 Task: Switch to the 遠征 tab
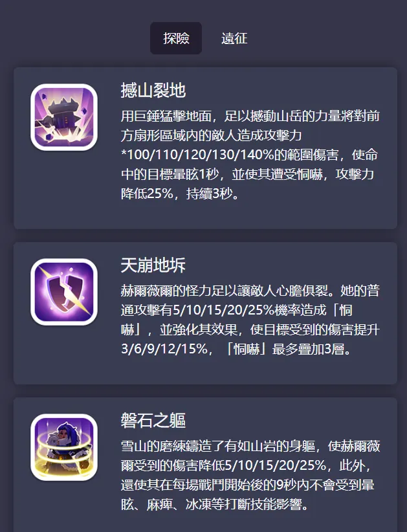coord(234,38)
